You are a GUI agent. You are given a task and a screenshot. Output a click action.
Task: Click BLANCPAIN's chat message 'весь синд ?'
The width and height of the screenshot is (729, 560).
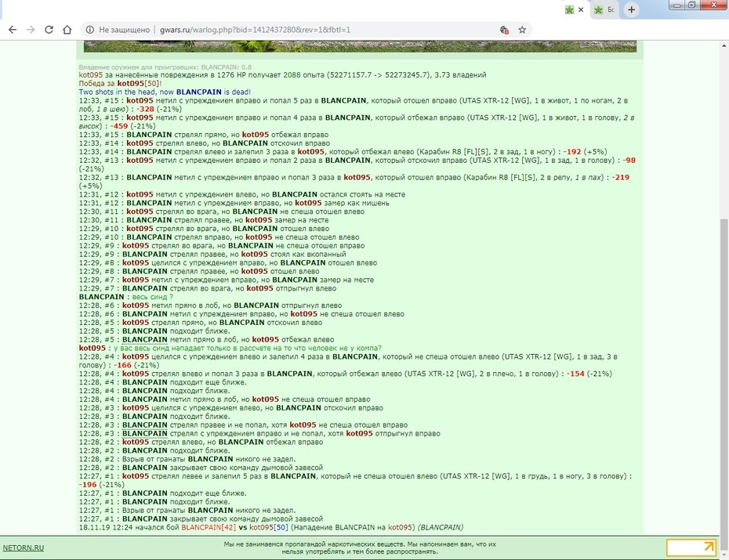(153, 297)
